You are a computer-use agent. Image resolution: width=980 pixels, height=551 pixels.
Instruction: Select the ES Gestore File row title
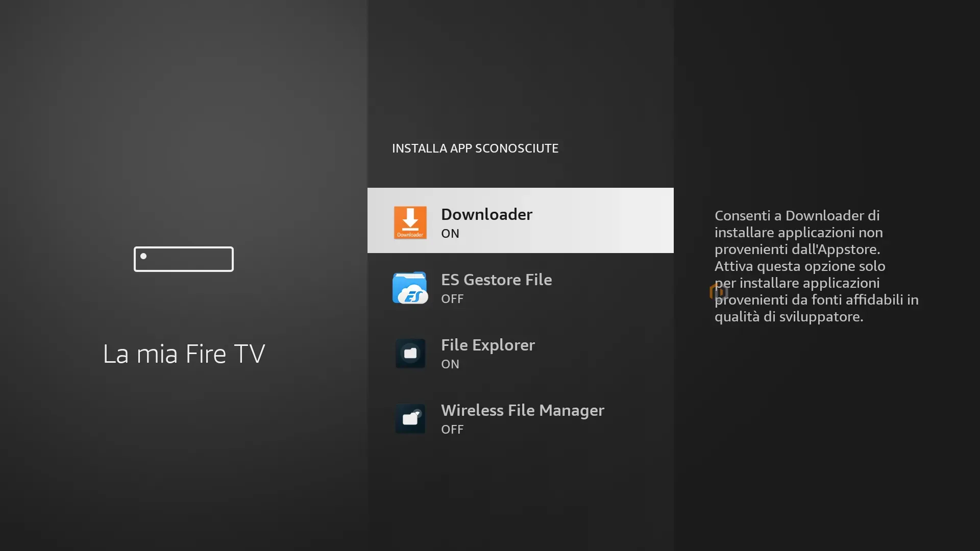(496, 280)
